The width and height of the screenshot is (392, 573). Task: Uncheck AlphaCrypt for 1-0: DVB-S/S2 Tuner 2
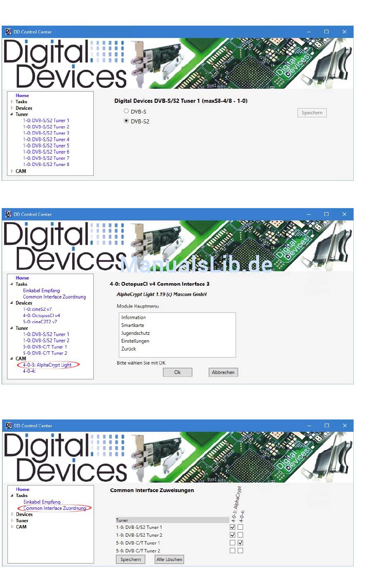click(232, 535)
